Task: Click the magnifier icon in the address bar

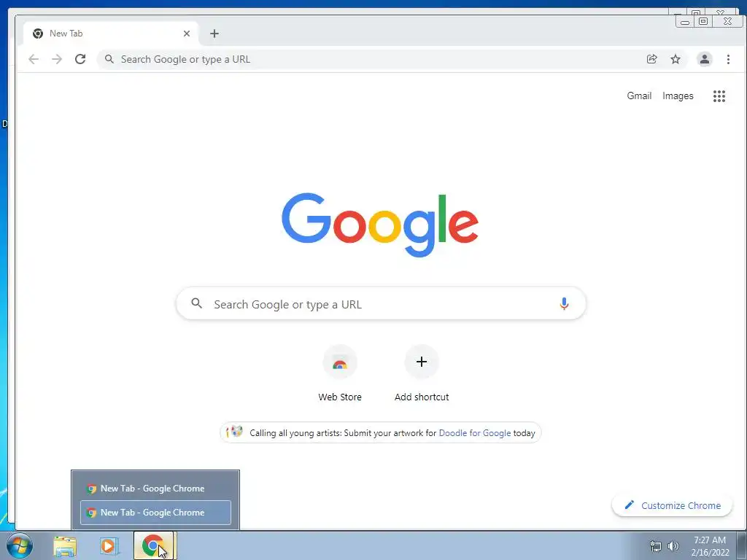Action: [109, 59]
